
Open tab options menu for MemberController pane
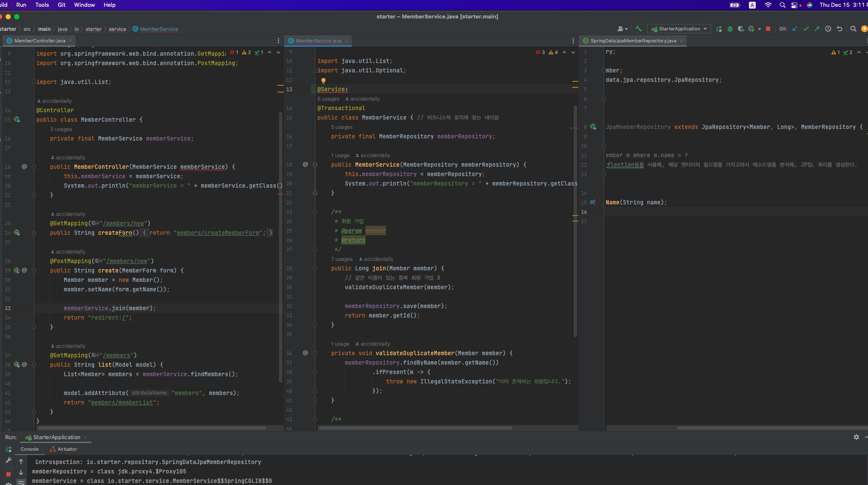pos(278,41)
